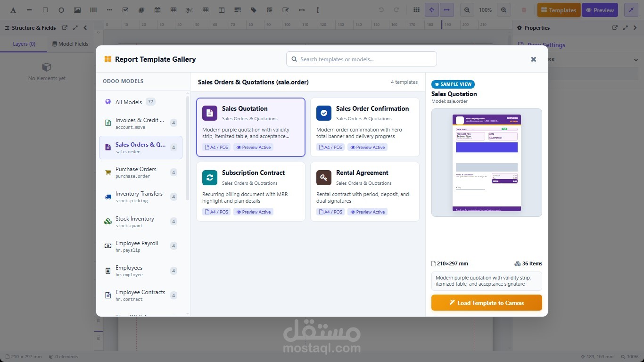Image resolution: width=644 pixels, height=362 pixels.
Task: Select All Models in the sidebar
Action: coord(140,102)
